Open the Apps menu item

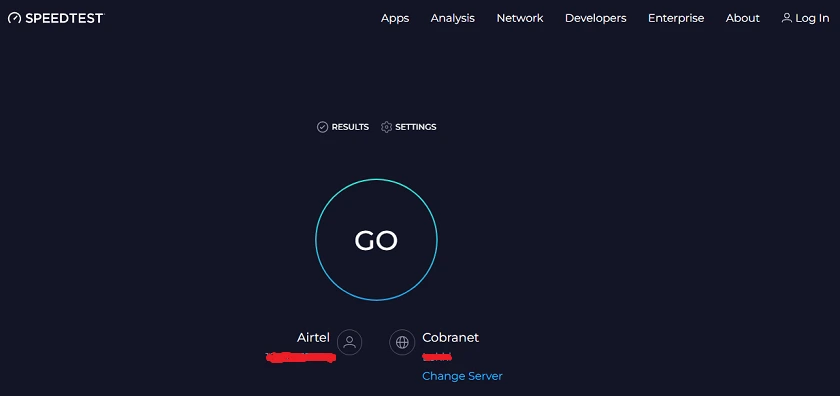(x=395, y=18)
